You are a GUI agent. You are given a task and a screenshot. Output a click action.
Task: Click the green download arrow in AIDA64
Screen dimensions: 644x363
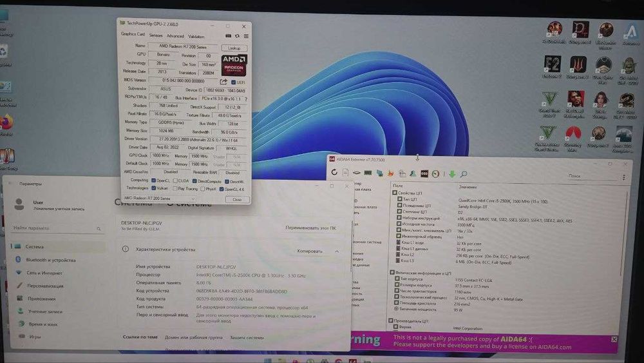[452, 174]
